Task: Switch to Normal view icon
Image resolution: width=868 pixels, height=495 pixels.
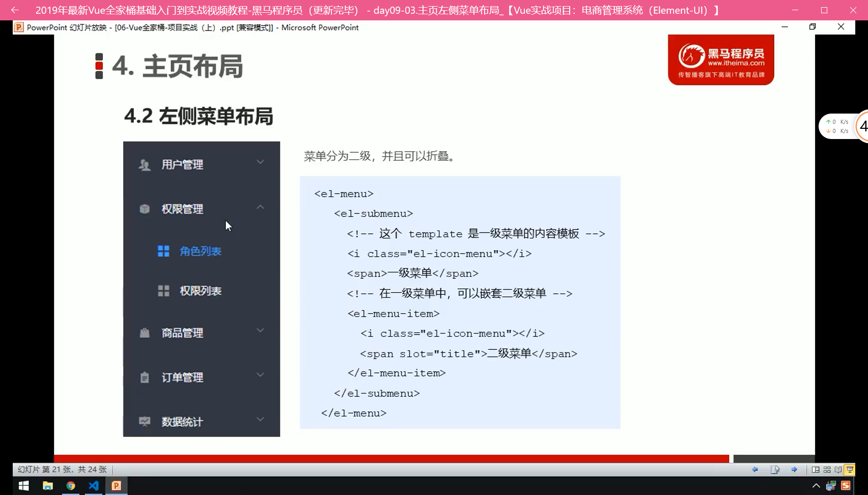Action: coord(816,470)
